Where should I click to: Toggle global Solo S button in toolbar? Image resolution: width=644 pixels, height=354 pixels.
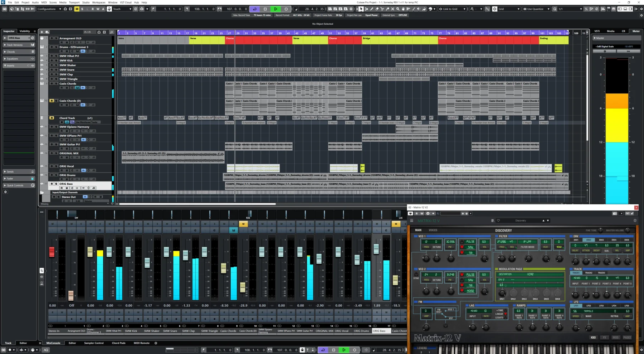[x=82, y=9]
